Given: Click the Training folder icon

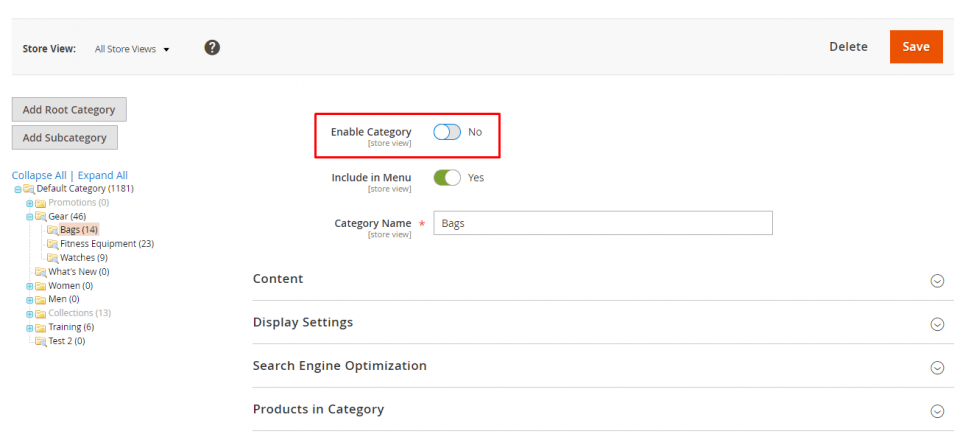Looking at the screenshot, I should point(40,327).
